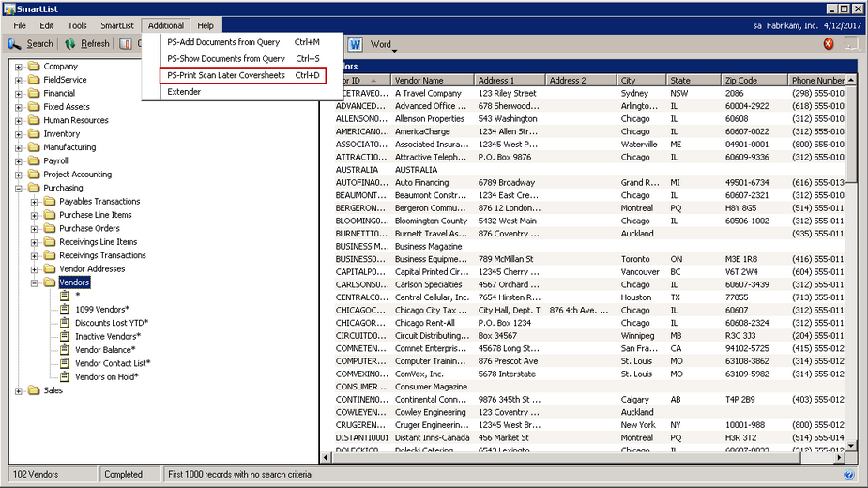The height and width of the screenshot is (488, 868).
Task: Click the 1099 Vendors* favorite icon
Action: 65,309
